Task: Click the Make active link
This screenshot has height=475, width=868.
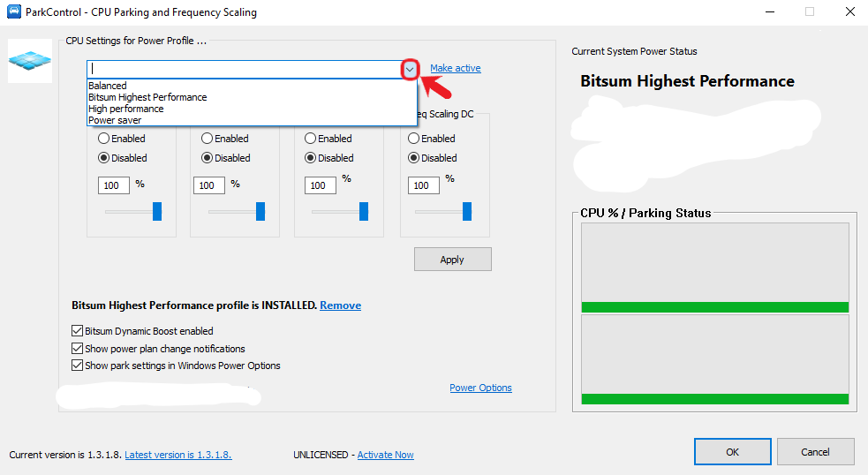Action: (x=455, y=68)
